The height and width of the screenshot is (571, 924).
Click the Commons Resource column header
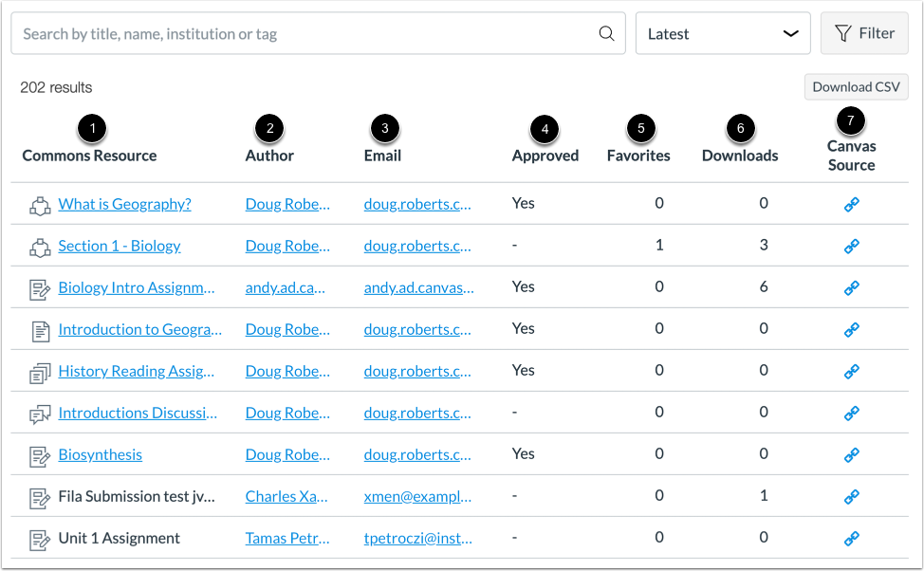[89, 155]
